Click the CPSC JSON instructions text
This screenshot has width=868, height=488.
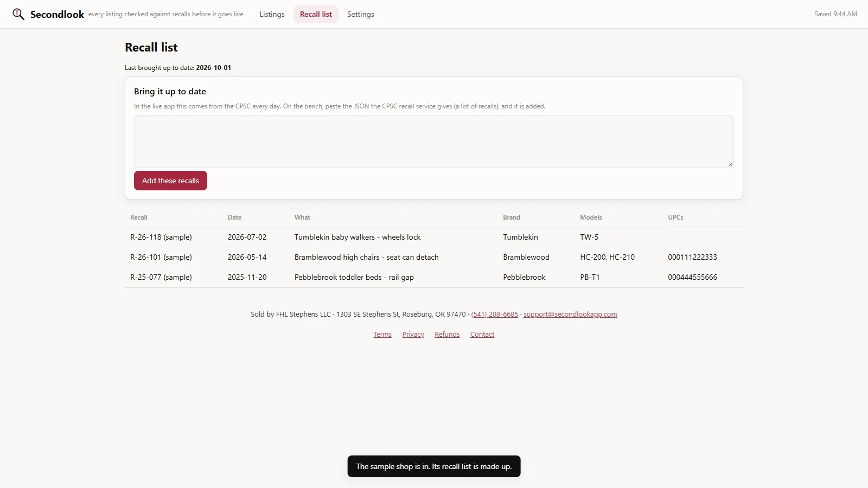[340, 106]
